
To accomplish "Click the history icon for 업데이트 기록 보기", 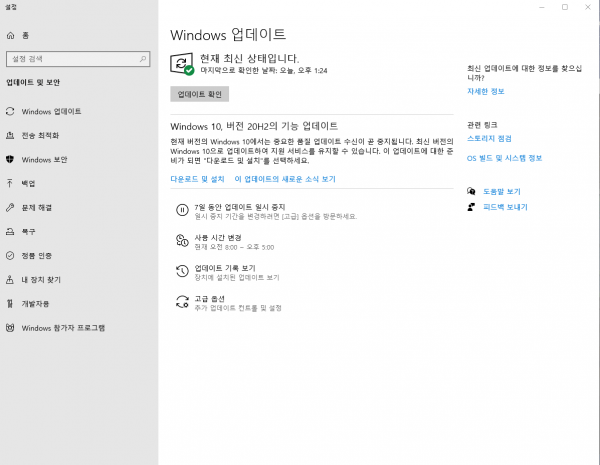I will [x=182, y=271].
